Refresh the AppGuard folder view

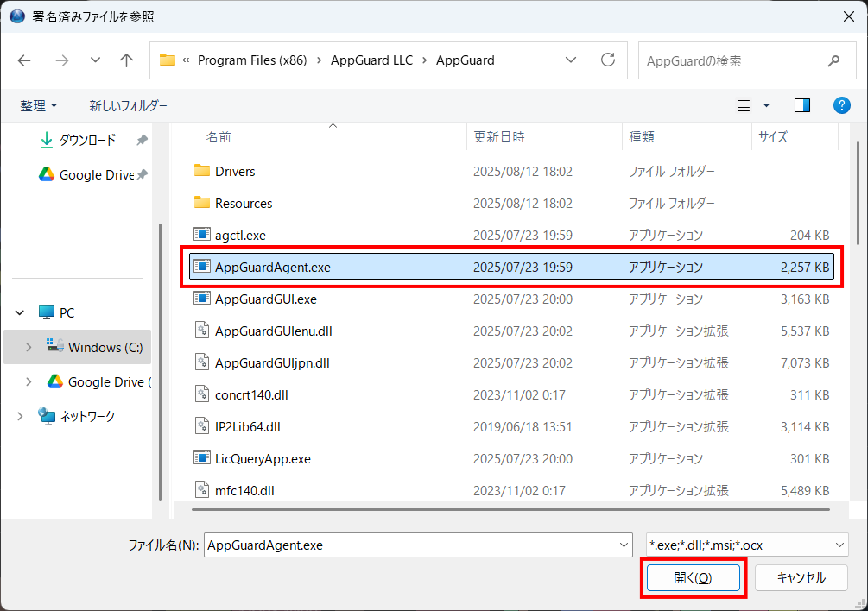608,60
